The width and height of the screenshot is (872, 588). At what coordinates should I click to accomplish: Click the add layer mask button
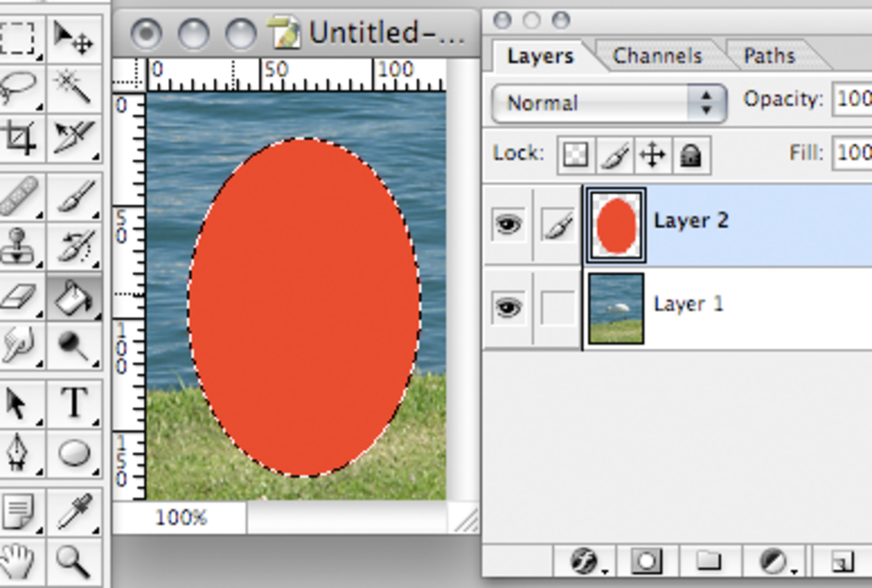646,562
